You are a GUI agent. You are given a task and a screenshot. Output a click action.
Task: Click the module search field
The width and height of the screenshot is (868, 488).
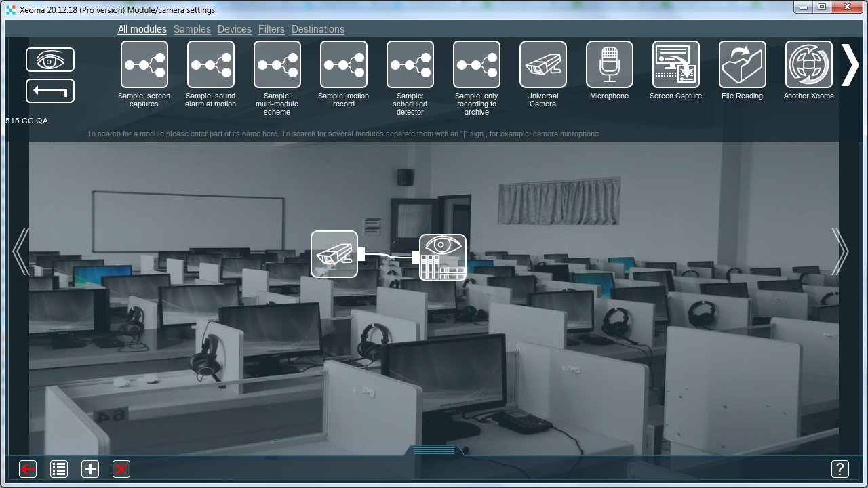point(342,134)
